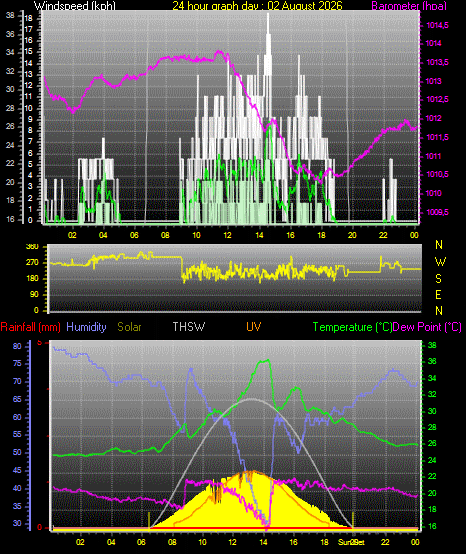Select the 35 humidity axis value
The width and height of the screenshot is (466, 554).
17,506
